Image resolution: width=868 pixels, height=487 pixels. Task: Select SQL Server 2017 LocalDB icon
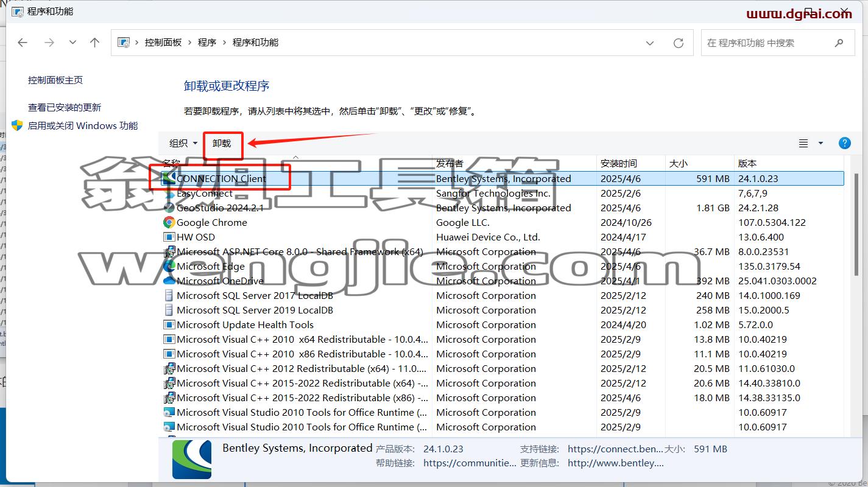(169, 295)
